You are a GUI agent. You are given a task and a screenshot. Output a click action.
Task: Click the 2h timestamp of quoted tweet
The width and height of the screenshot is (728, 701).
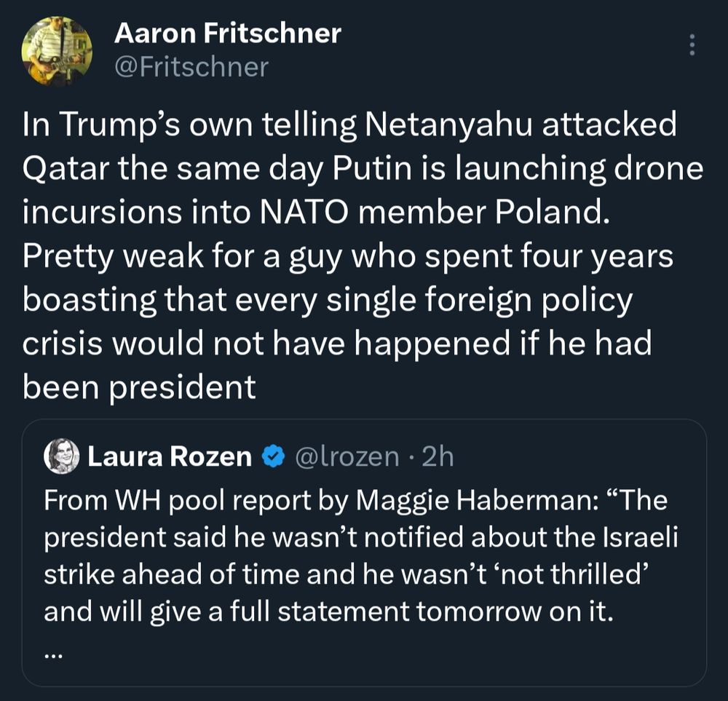pos(438,456)
